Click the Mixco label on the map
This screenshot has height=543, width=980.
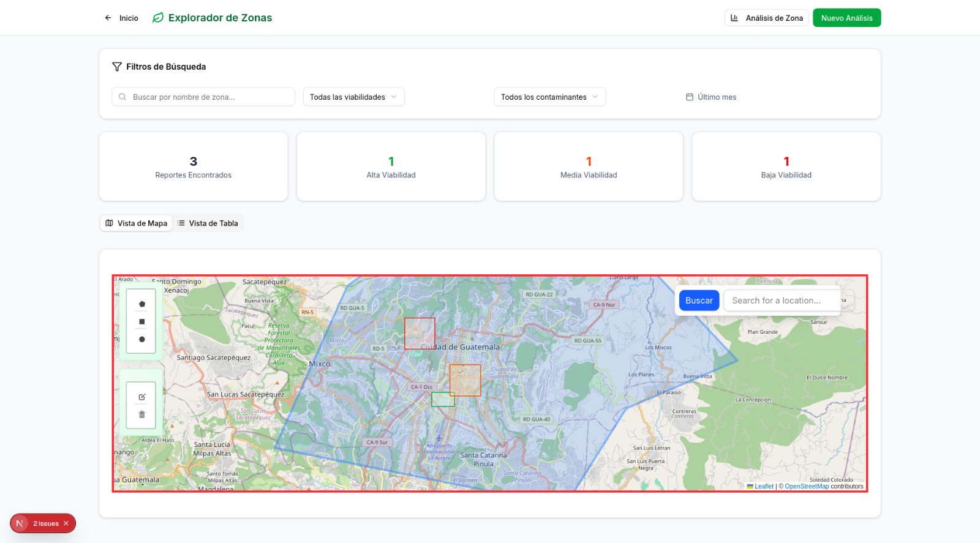click(x=320, y=364)
